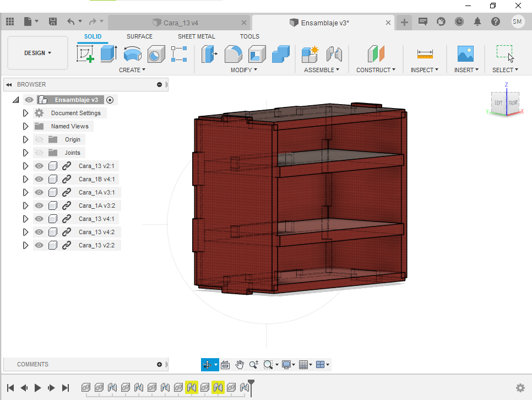532x400 pixels.
Task: Expand the Document Settings node
Action: point(25,113)
